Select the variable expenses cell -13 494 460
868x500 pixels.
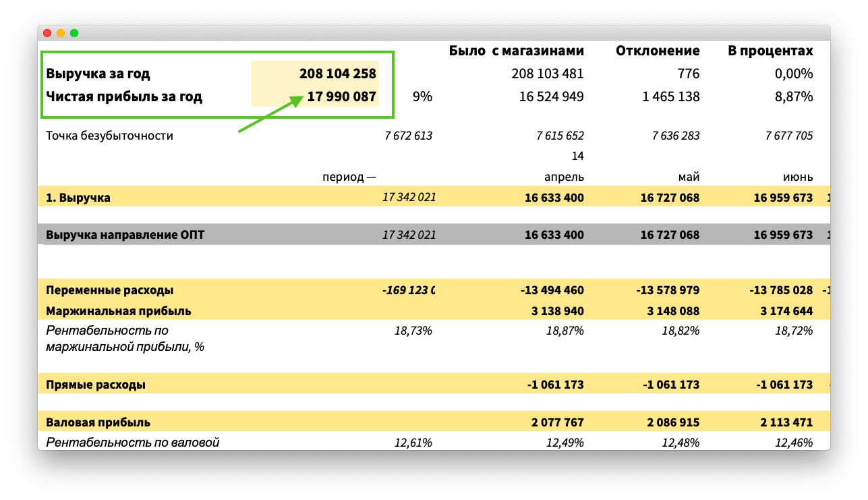click(x=552, y=290)
